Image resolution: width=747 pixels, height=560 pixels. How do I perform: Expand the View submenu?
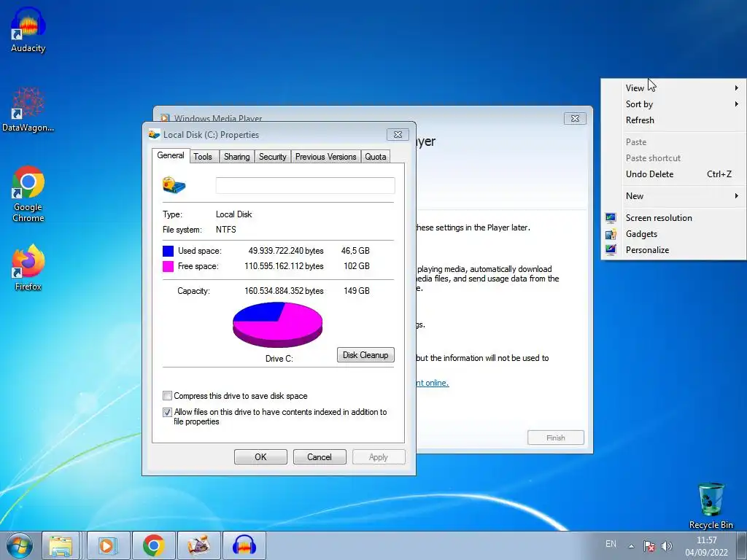pyautogui.click(x=673, y=88)
